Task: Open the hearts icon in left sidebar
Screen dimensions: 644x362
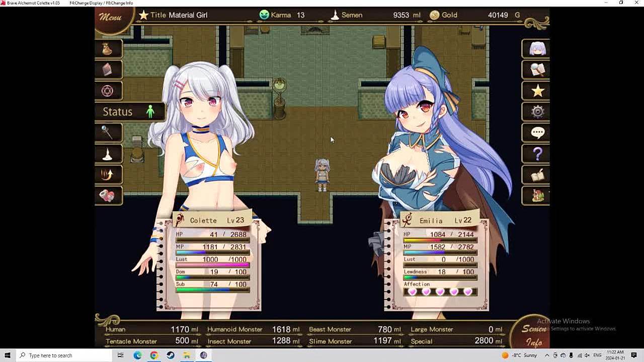Action: coord(107,196)
